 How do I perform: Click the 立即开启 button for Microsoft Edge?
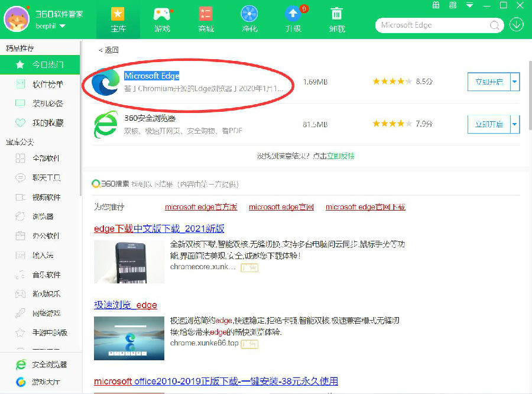tap(489, 82)
